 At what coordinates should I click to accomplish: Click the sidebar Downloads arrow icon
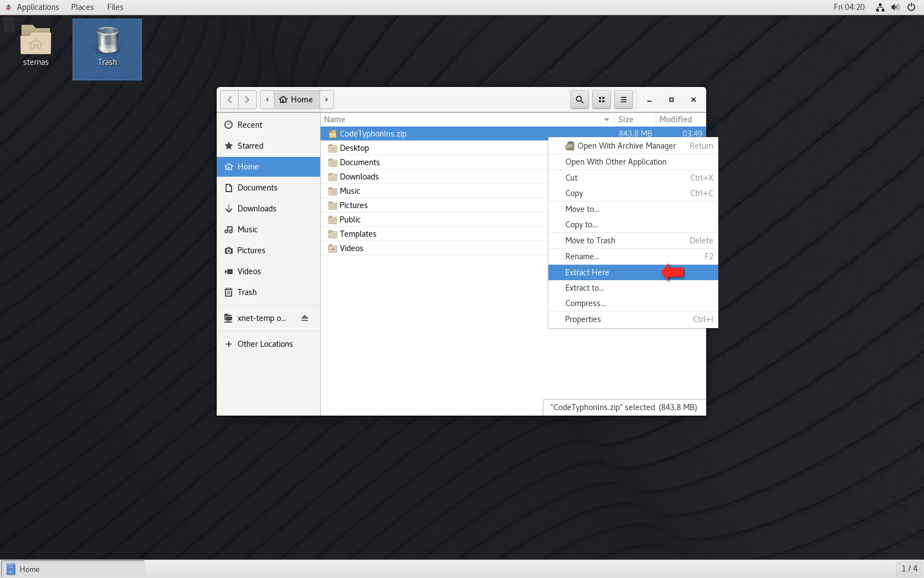pos(229,209)
